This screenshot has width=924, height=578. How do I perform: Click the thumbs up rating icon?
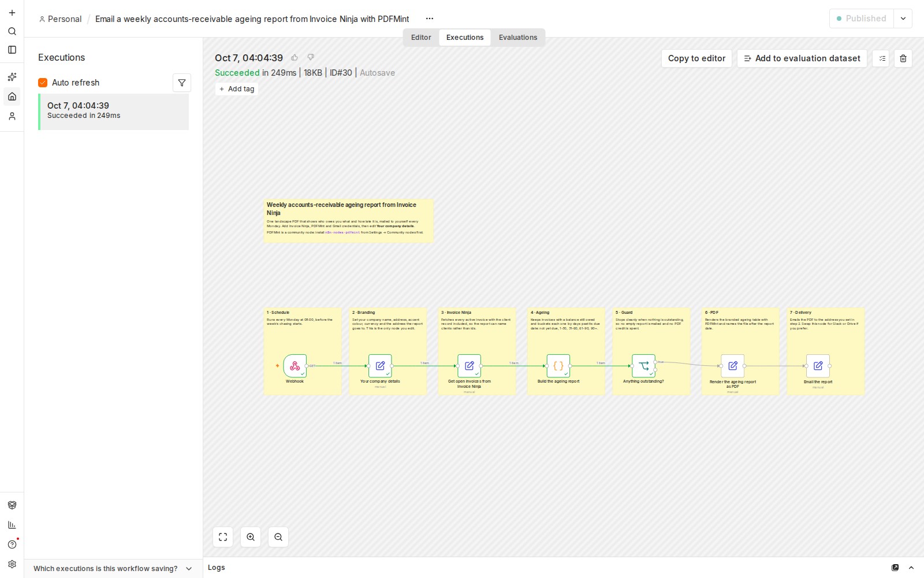pyautogui.click(x=295, y=57)
